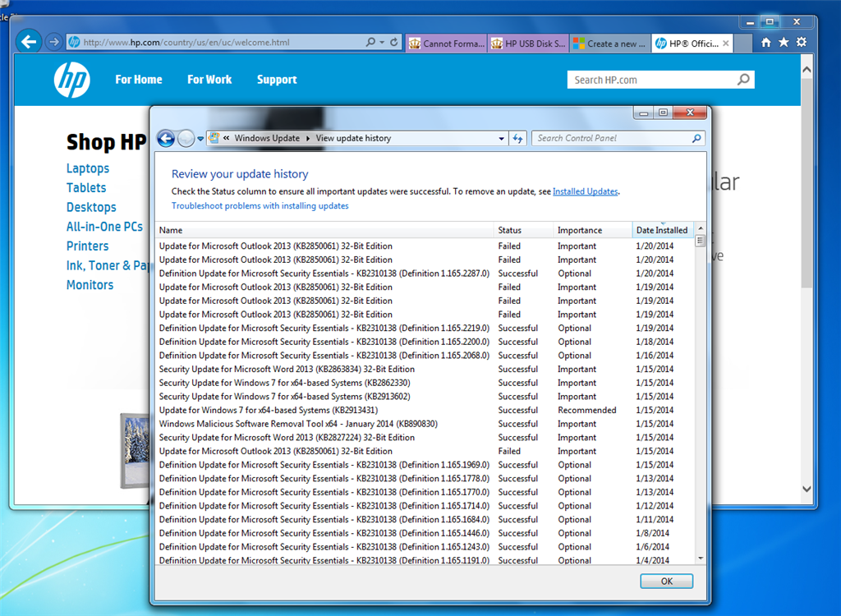Click the snowy image thumbnail on HP page
This screenshot has width=841, height=616.
[136, 451]
